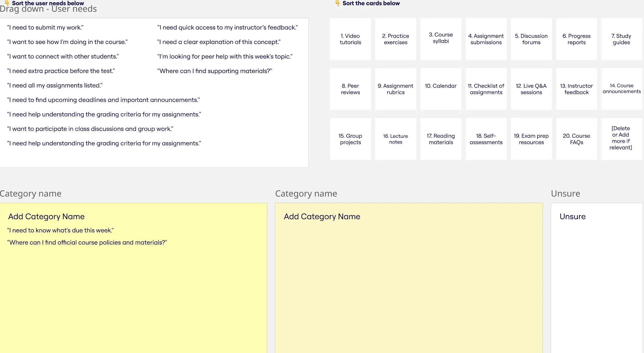644x353 pixels.
Task: Select the '11. Checklist of assignments' card
Action: (x=486, y=89)
